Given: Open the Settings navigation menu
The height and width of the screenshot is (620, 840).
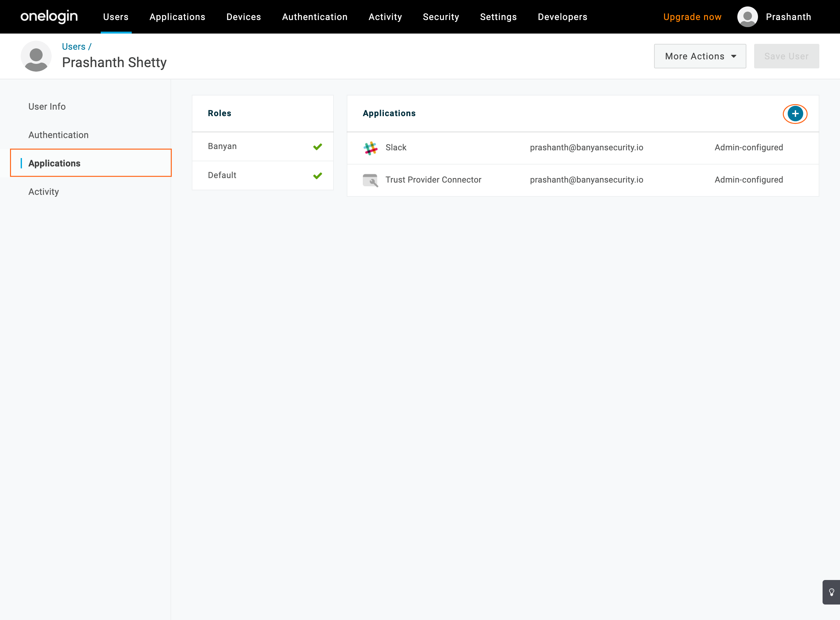Looking at the screenshot, I should tap(498, 17).
